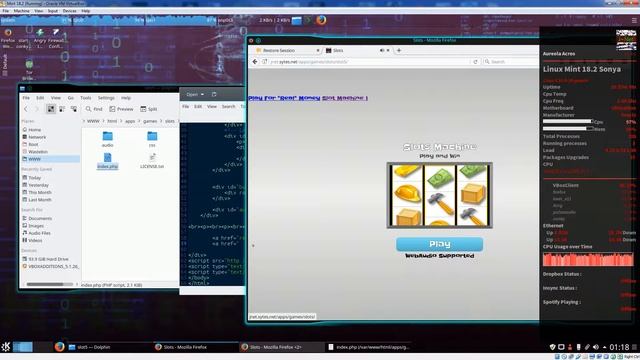
Task: Open Dolphin Tools menu
Action: pyautogui.click(x=86, y=98)
